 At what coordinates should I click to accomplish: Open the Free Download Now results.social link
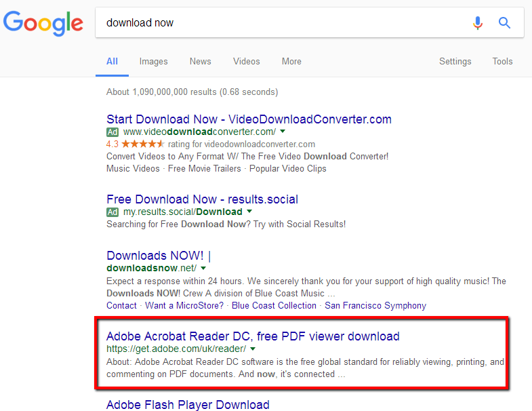click(x=202, y=199)
